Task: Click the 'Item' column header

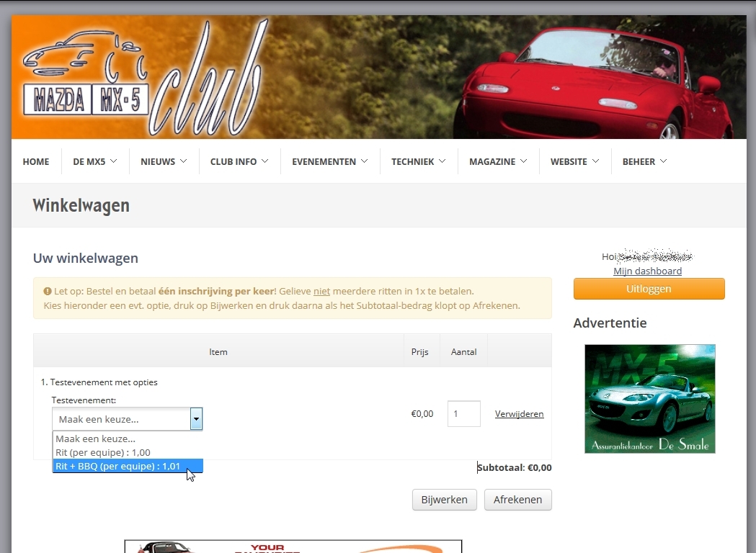Action: click(218, 351)
